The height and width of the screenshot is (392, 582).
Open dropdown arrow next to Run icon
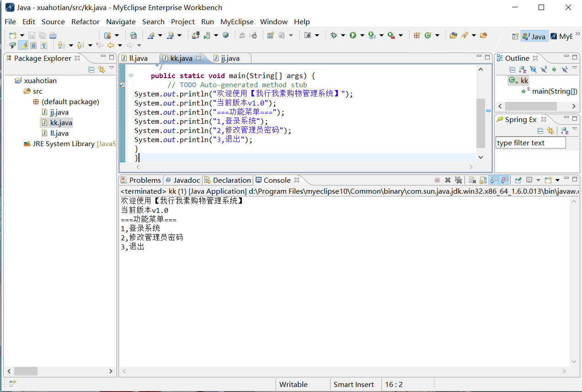pos(363,35)
